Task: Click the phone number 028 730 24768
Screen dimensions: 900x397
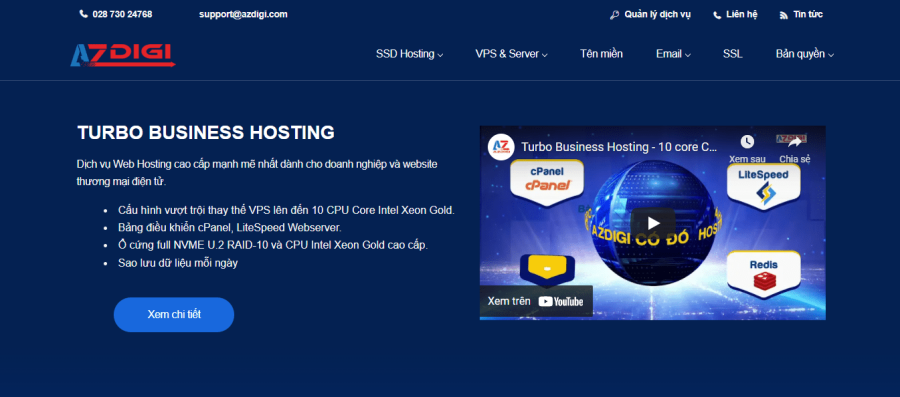Action: [122, 14]
